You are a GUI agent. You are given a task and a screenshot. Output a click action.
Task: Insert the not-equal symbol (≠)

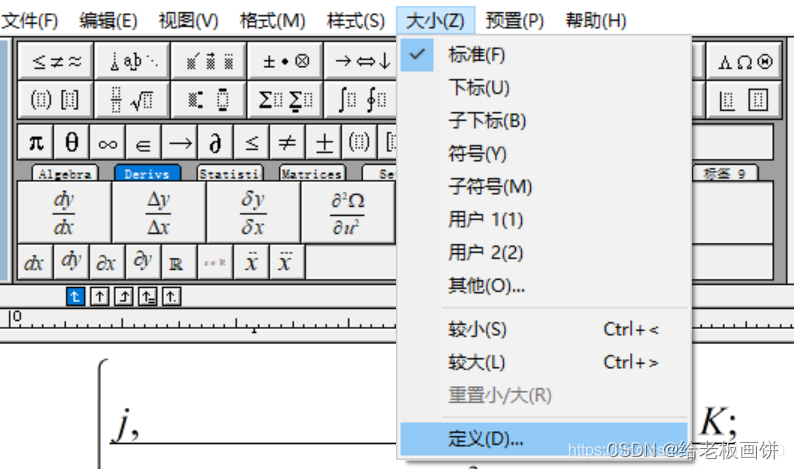click(287, 142)
